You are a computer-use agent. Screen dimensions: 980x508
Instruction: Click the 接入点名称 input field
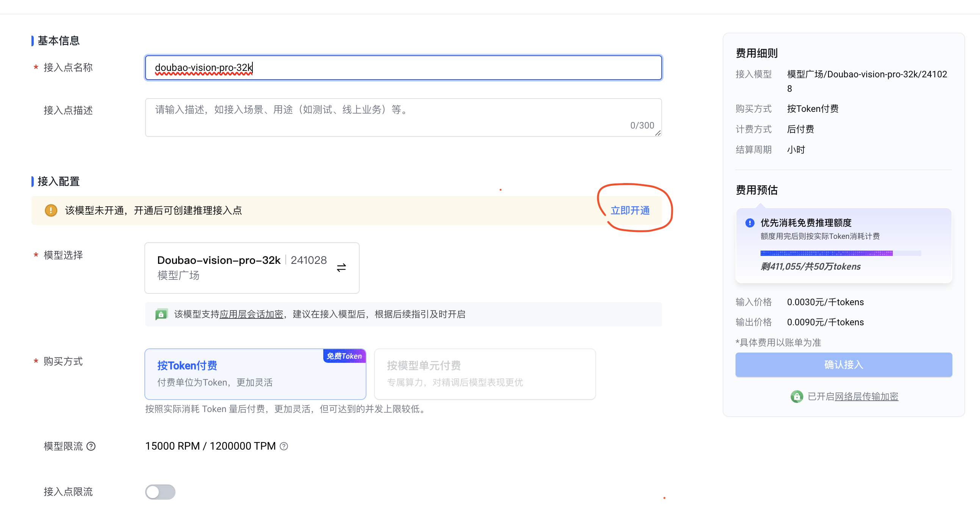coord(403,68)
